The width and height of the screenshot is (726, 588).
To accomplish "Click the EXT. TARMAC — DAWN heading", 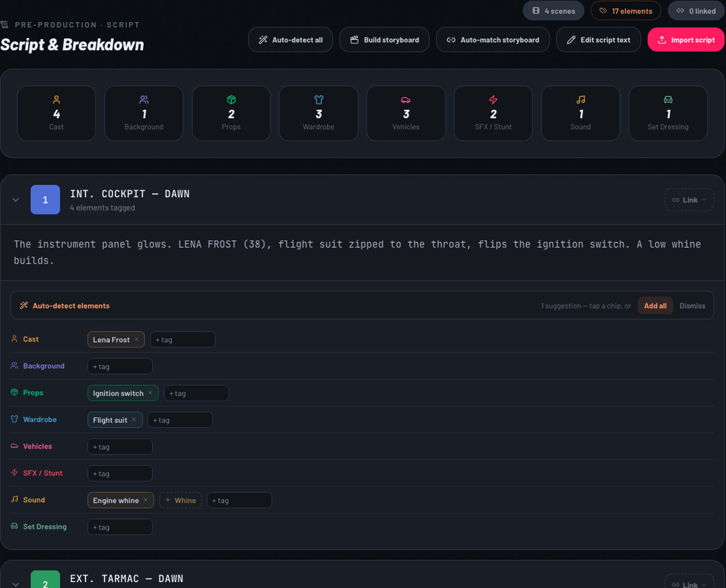I will click(x=127, y=579).
